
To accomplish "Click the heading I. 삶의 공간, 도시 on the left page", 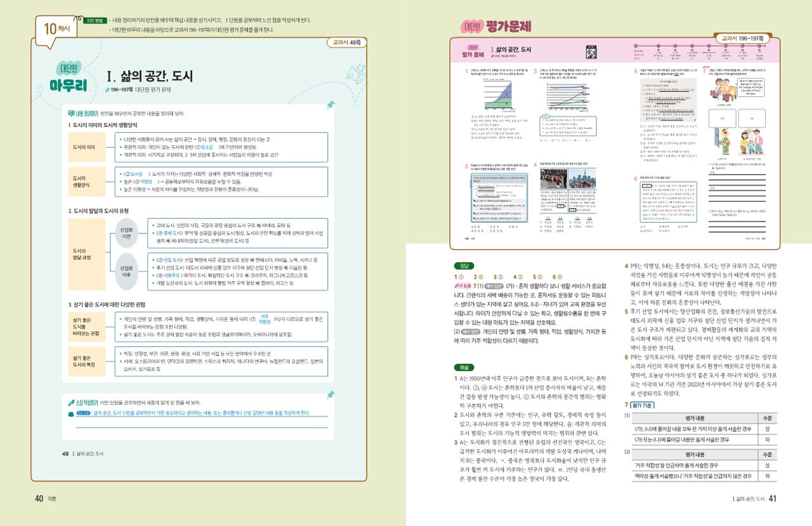I will [150, 77].
